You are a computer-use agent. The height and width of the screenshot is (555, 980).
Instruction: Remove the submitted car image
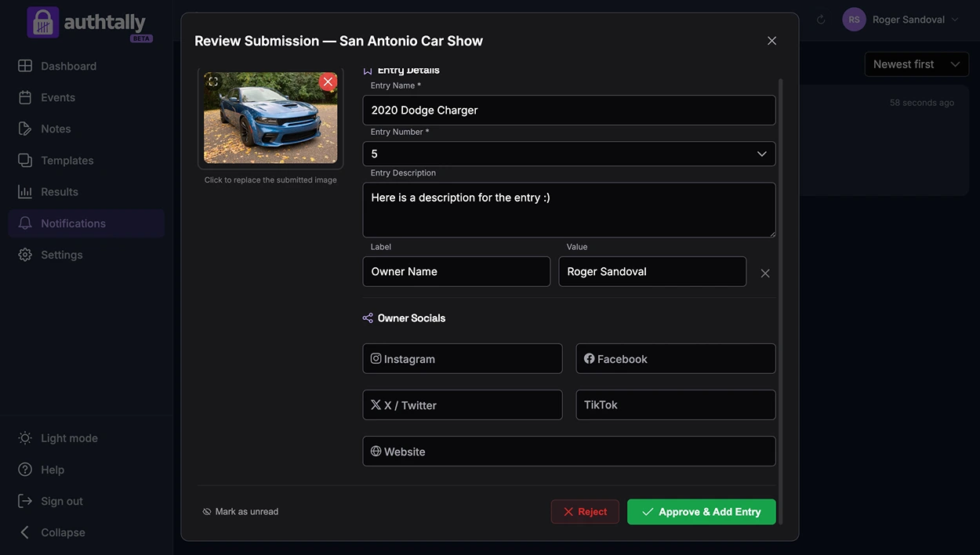pos(328,82)
